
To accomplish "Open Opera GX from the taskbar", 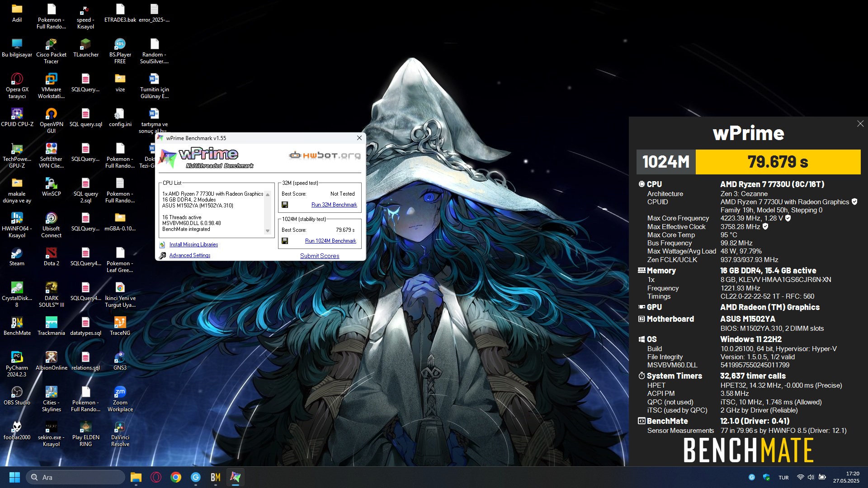I will point(156,477).
